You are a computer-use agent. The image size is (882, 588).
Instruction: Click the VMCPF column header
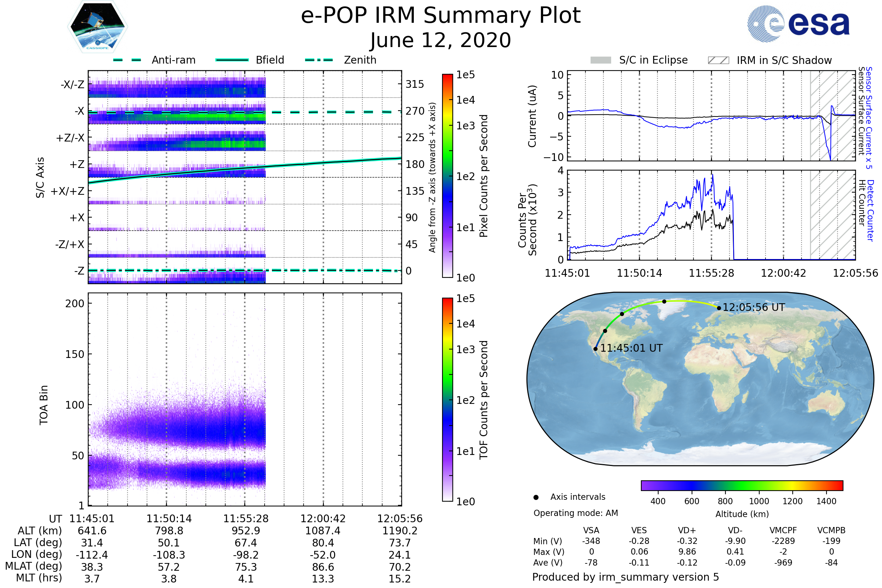tap(783, 531)
